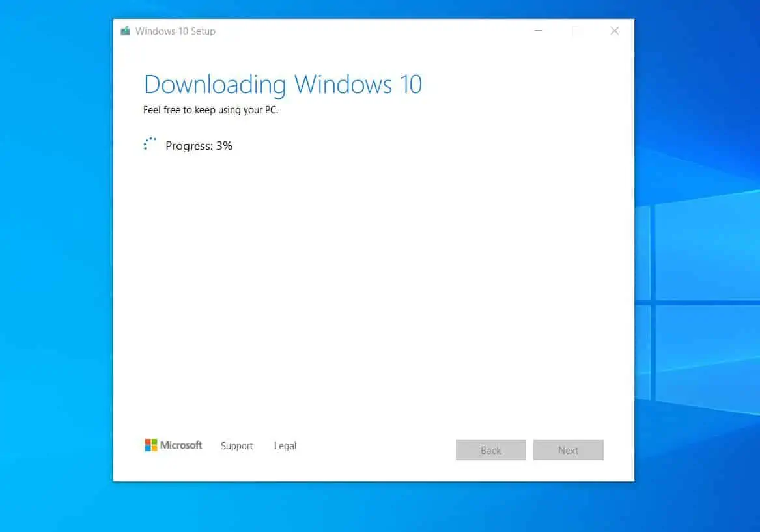
Task: Click 'Feel free to keep using your PC.'
Action: [210, 110]
